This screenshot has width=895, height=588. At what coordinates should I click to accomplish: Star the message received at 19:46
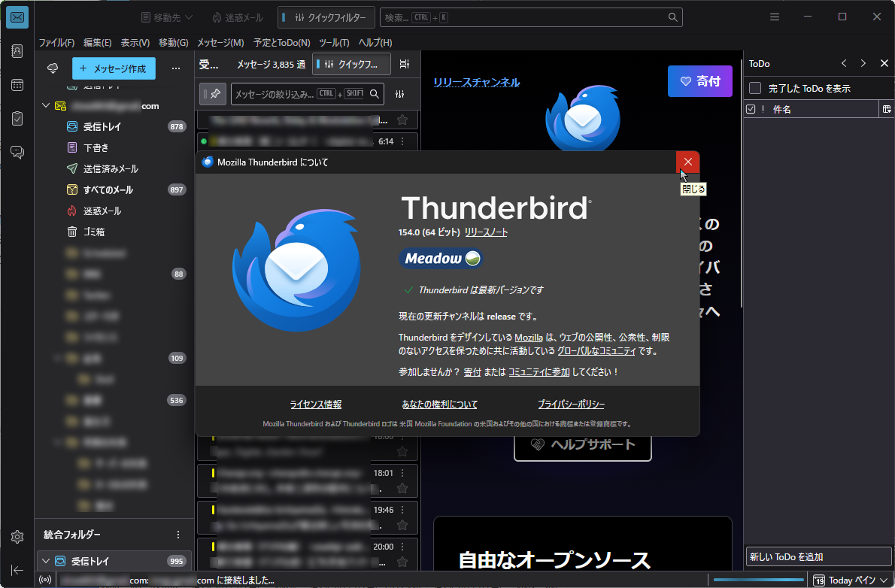point(402,525)
